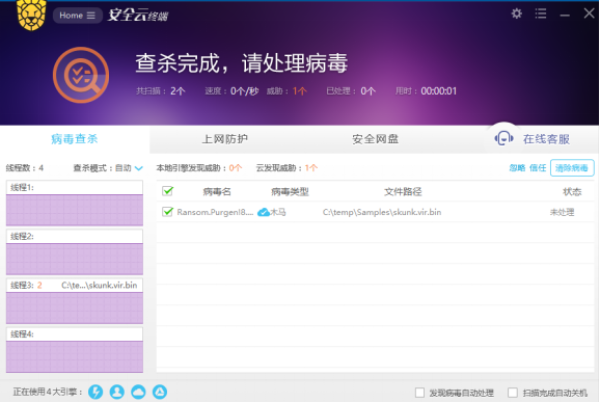This screenshot has width=600, height=402.
Task: Enable 扫描完成自动关机 checkbox
Action: point(513,392)
